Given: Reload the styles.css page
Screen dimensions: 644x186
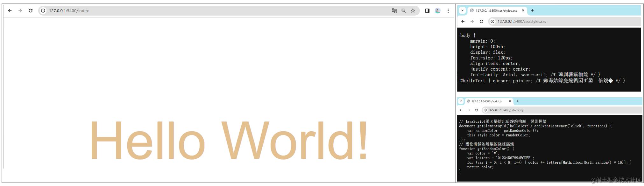Looking at the screenshot, I should click(x=481, y=21).
